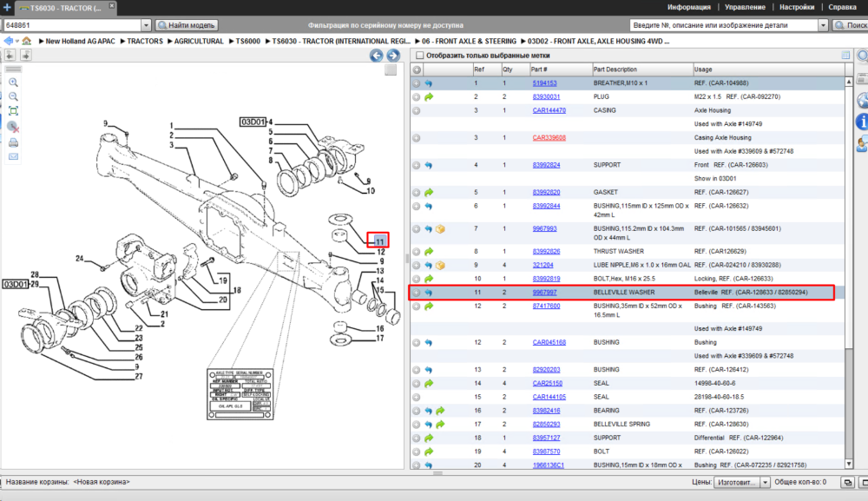This screenshot has height=501, width=868.
Task: Clear highlighted callouts with magnifier-X icon
Action: [x=13, y=128]
